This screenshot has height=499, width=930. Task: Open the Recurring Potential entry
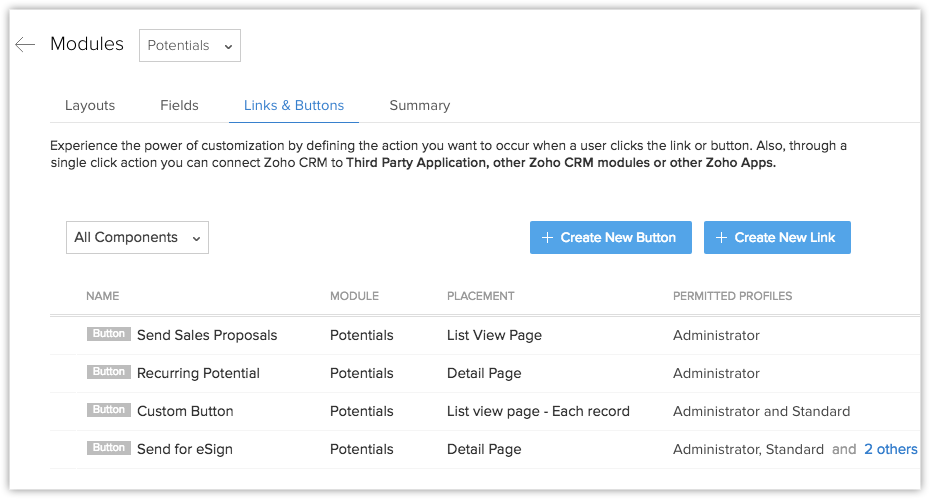pos(198,373)
